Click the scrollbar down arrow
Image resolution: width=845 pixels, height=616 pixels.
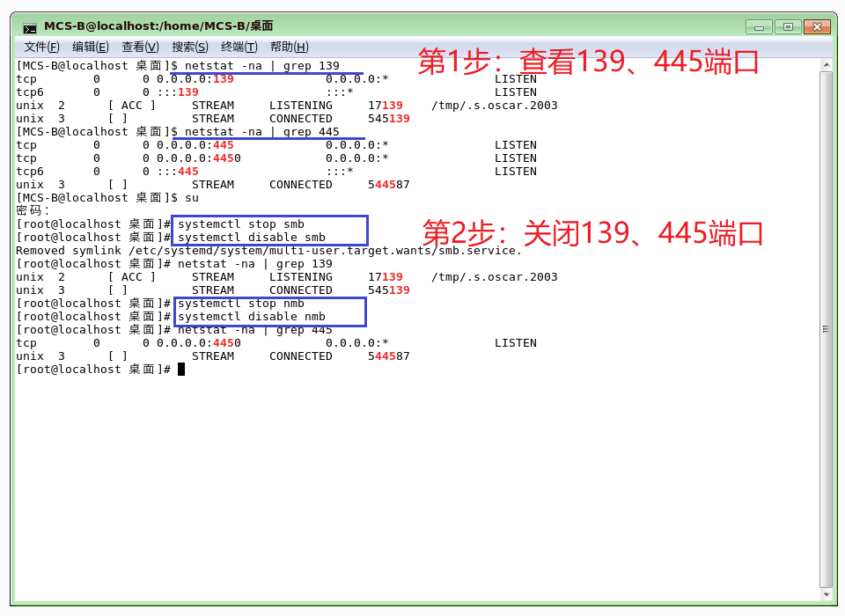pyautogui.click(x=827, y=595)
